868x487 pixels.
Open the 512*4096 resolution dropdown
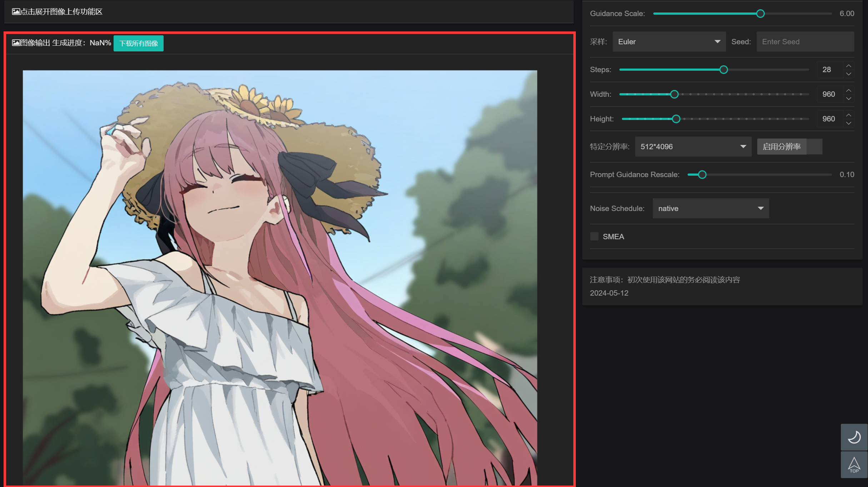pyautogui.click(x=693, y=147)
